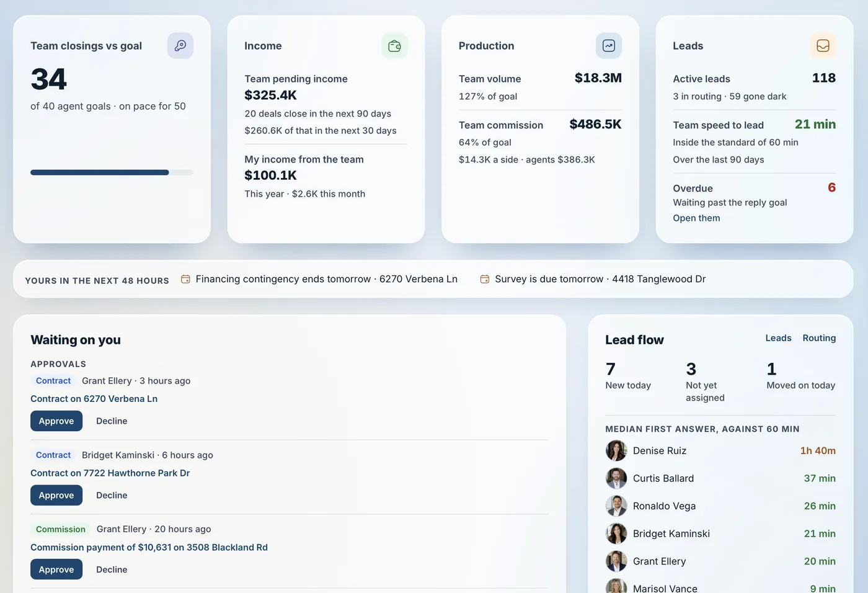
Task: Click calendar icon beside Financing contingency reminder
Action: (x=185, y=279)
